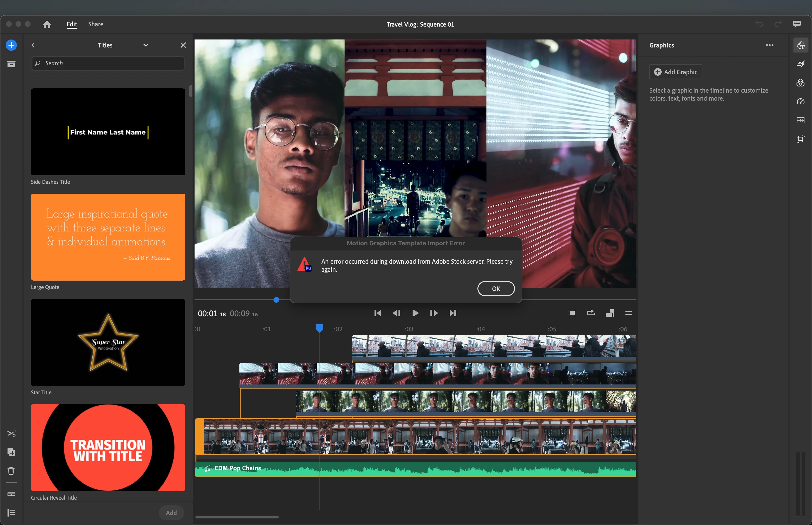Go back with the left chevron beside Titles

[x=33, y=45]
